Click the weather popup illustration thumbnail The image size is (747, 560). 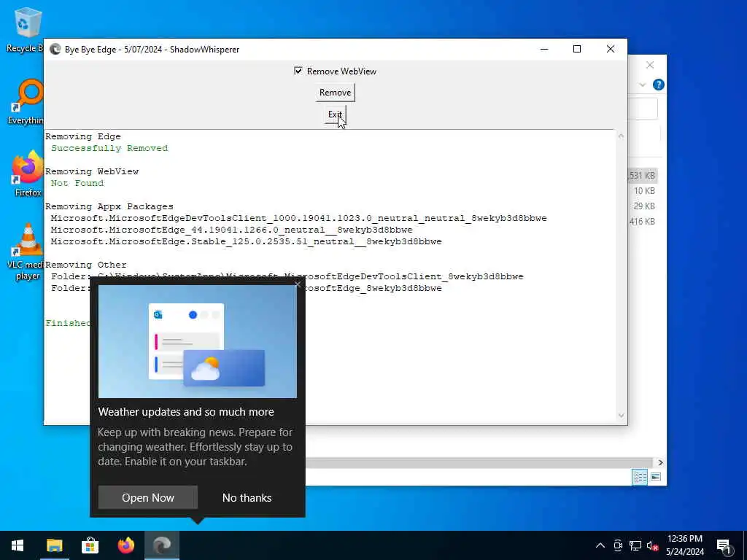(x=197, y=341)
